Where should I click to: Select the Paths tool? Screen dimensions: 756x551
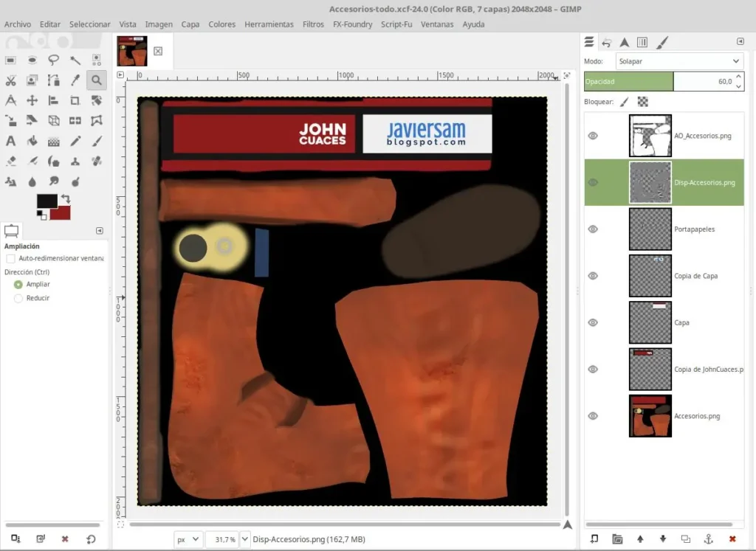coord(53,80)
